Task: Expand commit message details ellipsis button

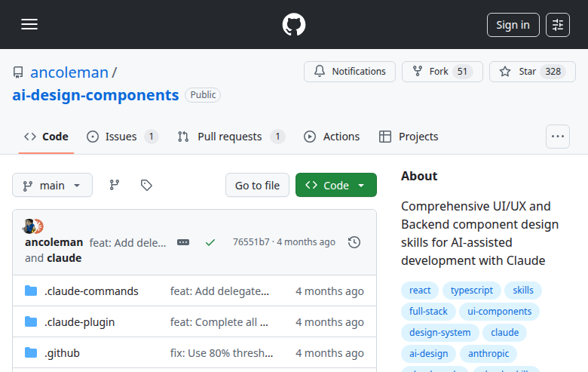Action: [183, 242]
